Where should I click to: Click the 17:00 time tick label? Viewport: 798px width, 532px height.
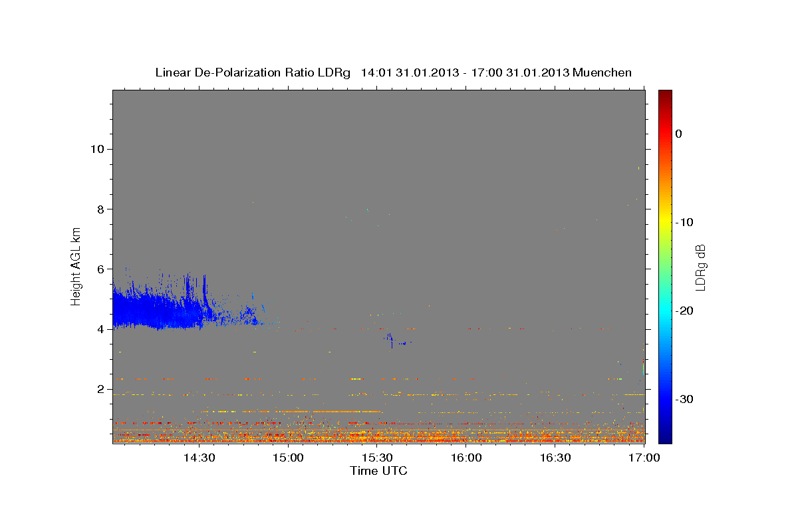pyautogui.click(x=644, y=458)
